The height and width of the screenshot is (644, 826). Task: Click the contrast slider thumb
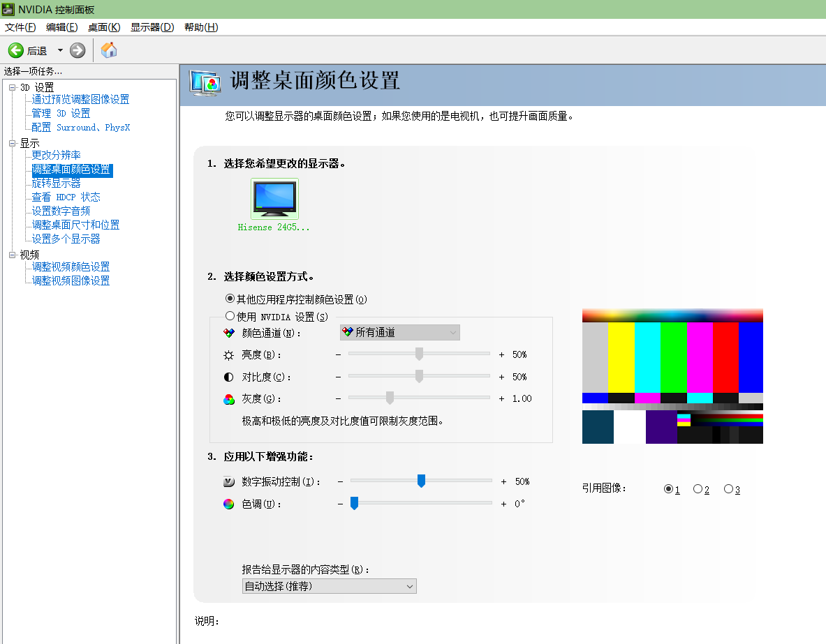420,376
